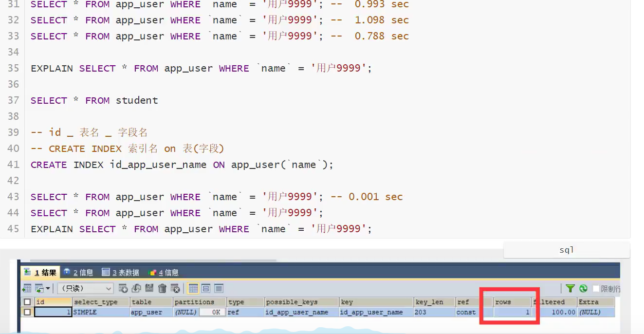Click the type column header

coord(246,302)
